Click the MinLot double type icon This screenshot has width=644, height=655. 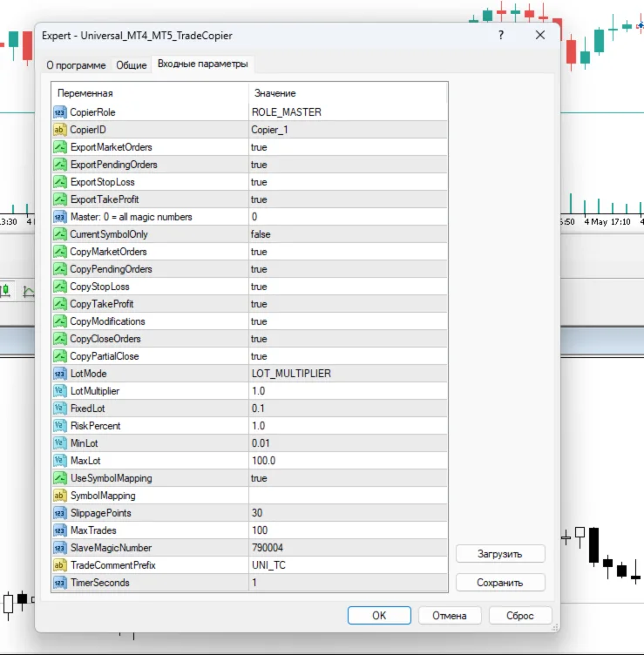(60, 443)
